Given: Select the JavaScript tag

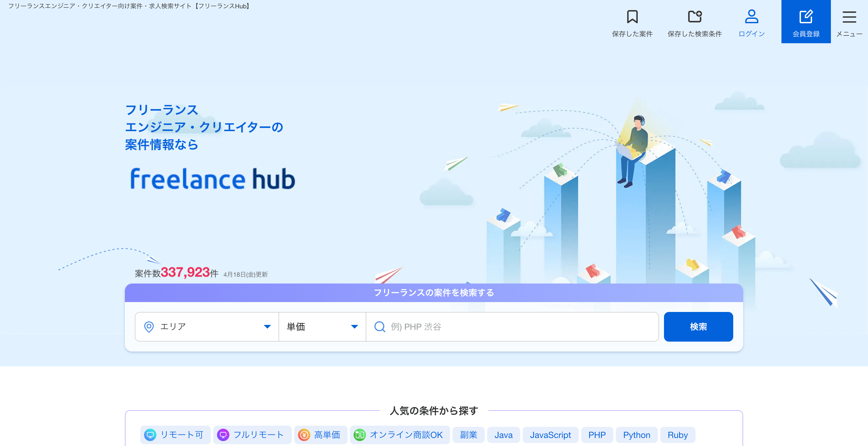Looking at the screenshot, I should (550, 435).
